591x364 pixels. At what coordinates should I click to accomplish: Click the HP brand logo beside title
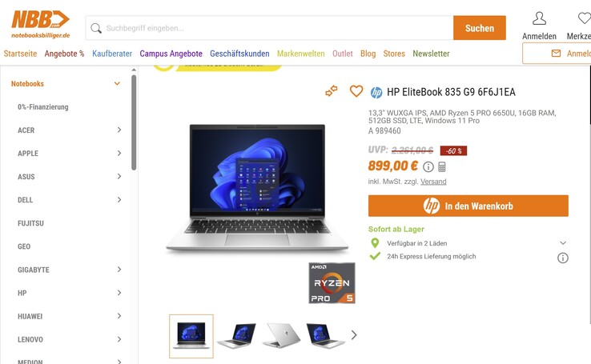tap(376, 92)
